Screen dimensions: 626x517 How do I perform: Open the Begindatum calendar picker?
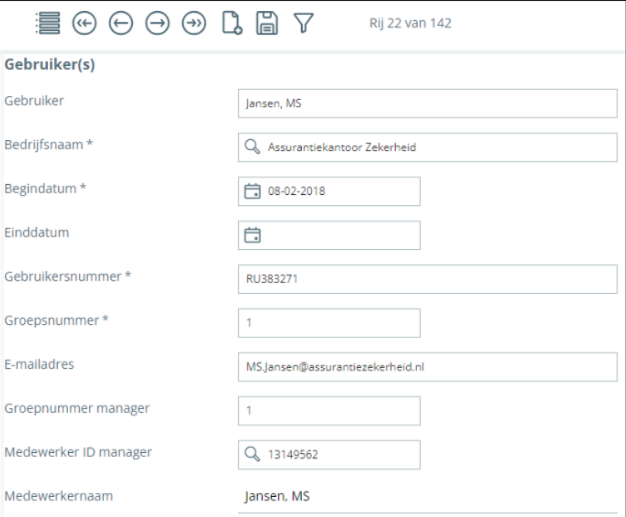252,191
